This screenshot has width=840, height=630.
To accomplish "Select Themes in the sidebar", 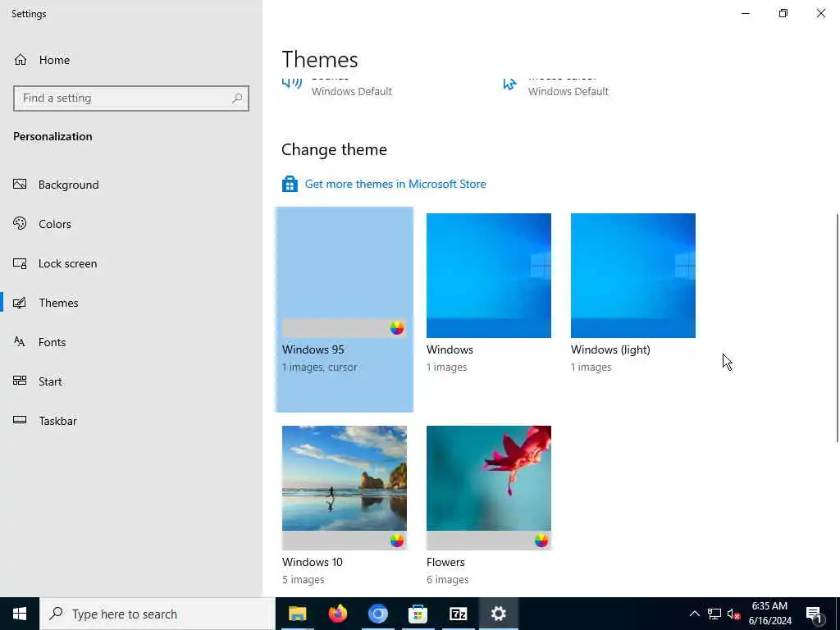I will click(x=46, y=303).
